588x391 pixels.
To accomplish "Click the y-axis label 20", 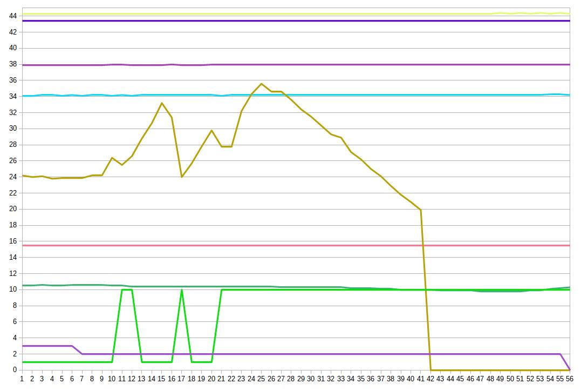I will pos(13,209).
